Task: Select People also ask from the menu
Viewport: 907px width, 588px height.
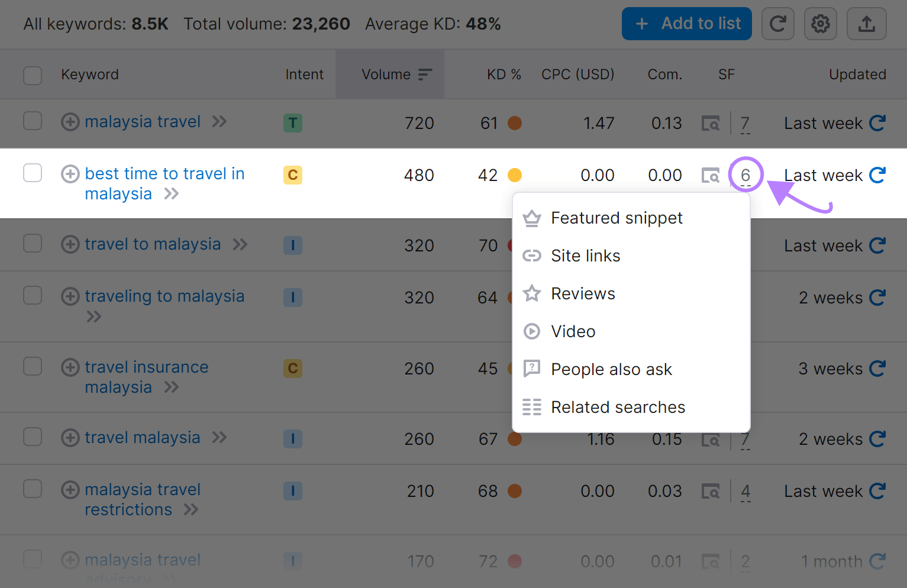Action: [x=611, y=369]
